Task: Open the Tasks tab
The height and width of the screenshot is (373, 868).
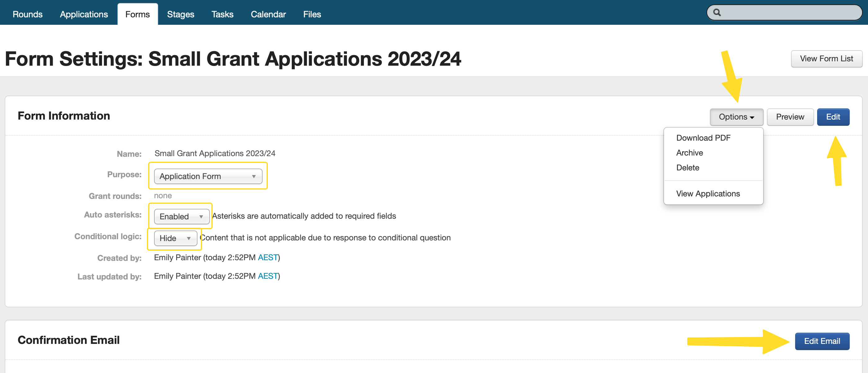Action: click(222, 14)
